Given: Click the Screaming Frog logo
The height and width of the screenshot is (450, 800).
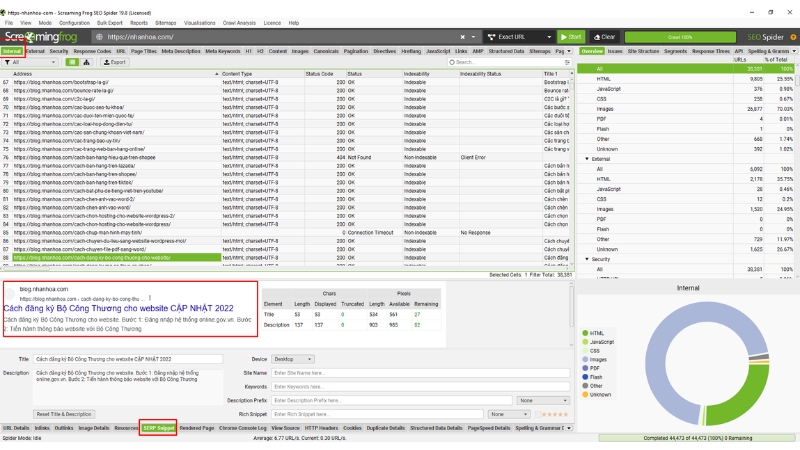Looking at the screenshot, I should point(41,37).
